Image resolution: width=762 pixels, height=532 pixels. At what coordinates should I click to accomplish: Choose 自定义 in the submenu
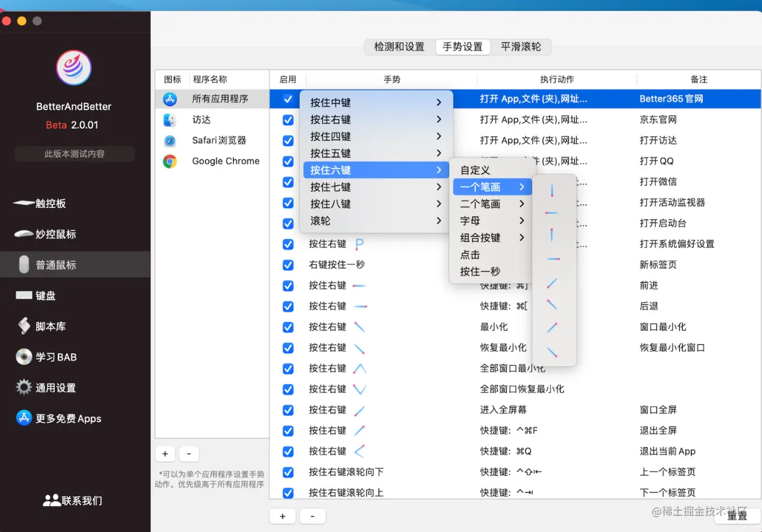tap(492, 170)
